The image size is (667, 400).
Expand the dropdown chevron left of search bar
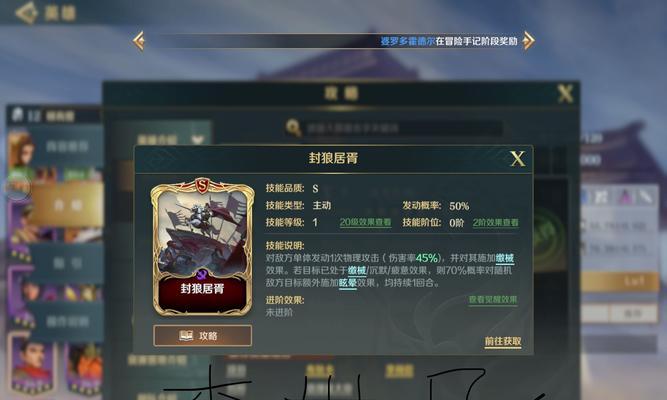point(198,139)
